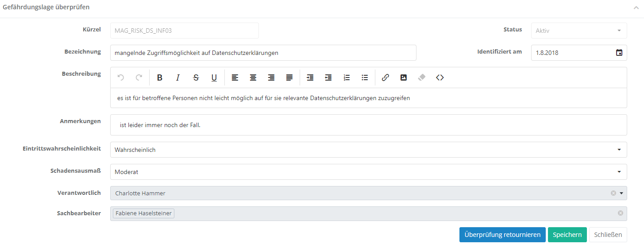Open the Schadensausmaß dropdown
This screenshot has width=644, height=248.
[x=619, y=172]
